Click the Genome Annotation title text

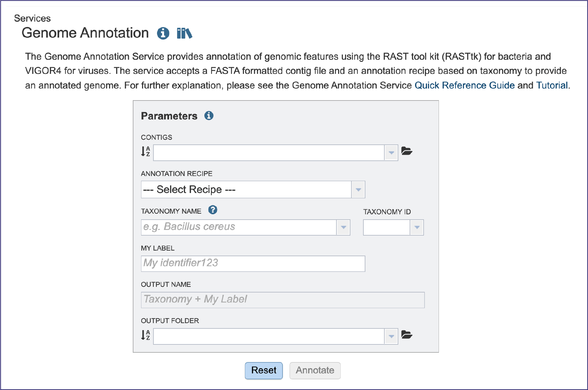[x=85, y=33]
